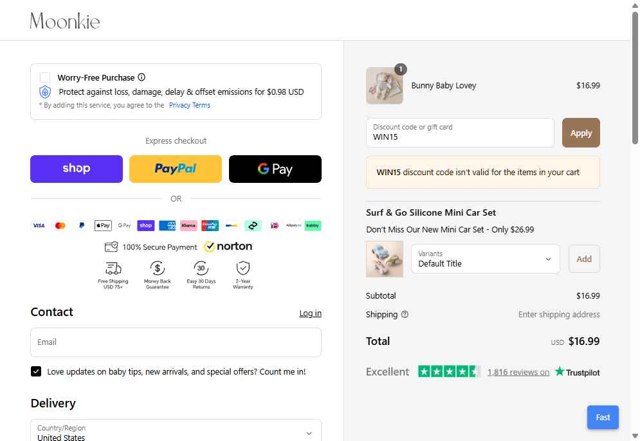Add the Mini Car Set to cart
640x441 pixels.
point(584,259)
